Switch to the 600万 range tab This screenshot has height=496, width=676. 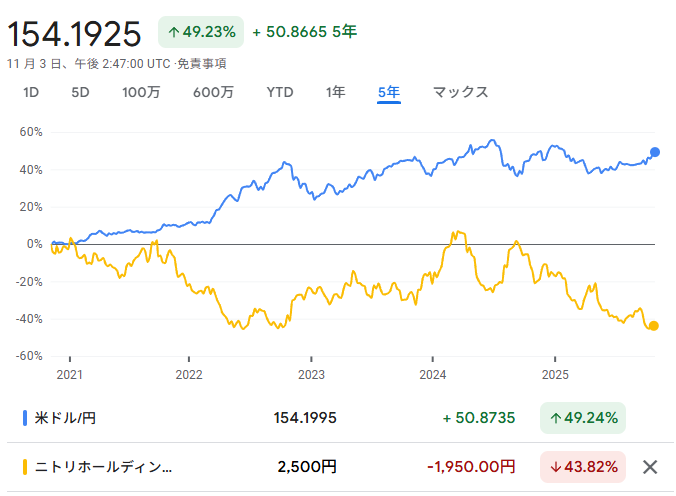coord(213,92)
